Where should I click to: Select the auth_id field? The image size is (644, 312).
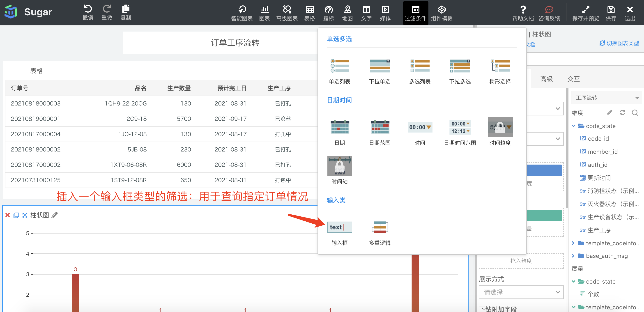point(593,165)
